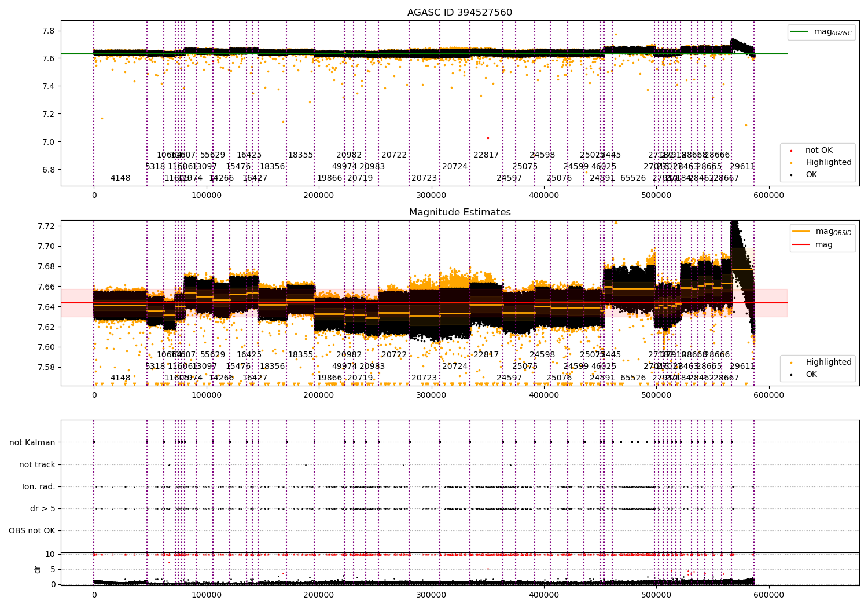The width and height of the screenshot is (868, 608).
Task: Click OBSID label 29611 in the top panel
Action: 742,166
